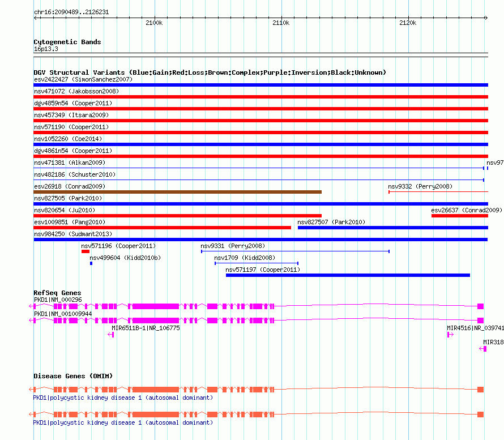Viewport: 504px width, 440px height.
Task: Open nsv827505 (Park2010) variant label
Action: pos(68,198)
